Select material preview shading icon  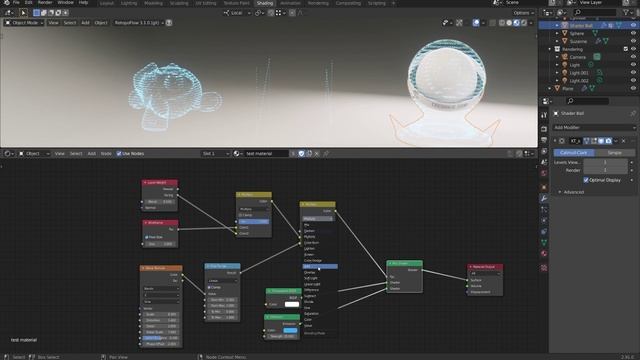coord(516,23)
